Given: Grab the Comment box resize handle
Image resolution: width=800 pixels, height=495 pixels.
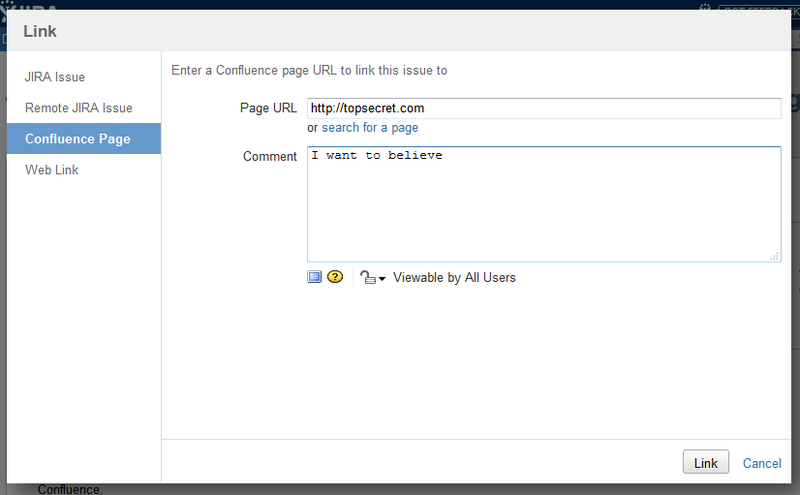Looking at the screenshot, I should (775, 257).
